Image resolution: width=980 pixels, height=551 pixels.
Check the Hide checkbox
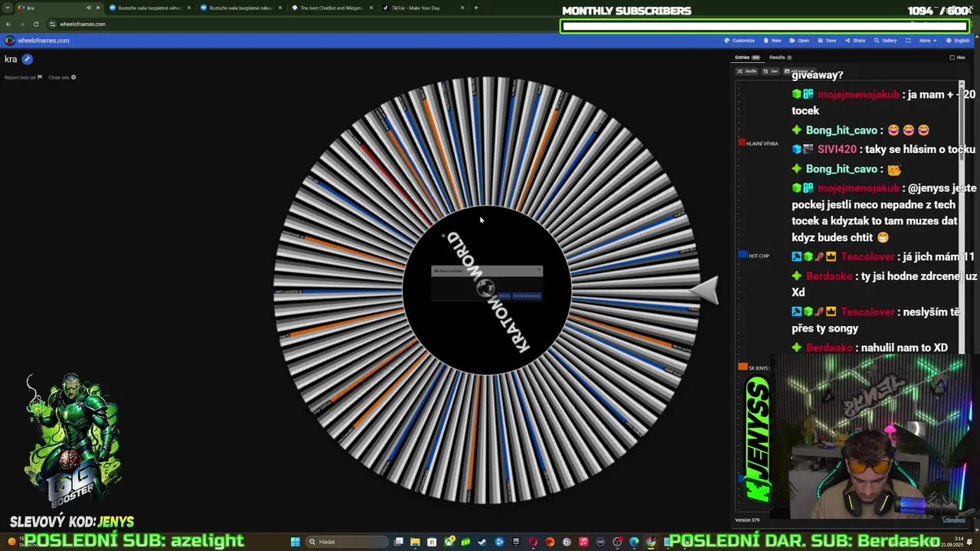(952, 57)
